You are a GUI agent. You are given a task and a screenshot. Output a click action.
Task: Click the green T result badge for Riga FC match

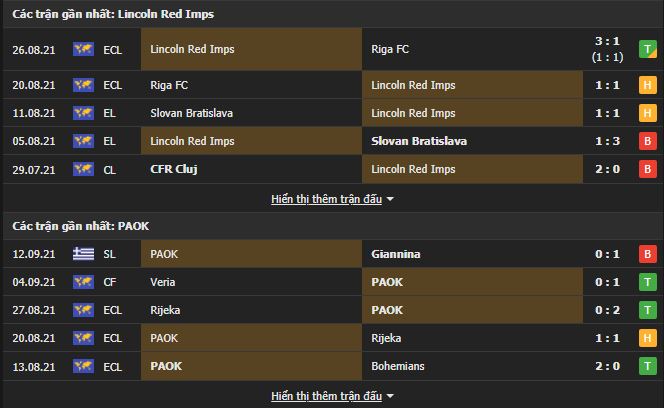(x=647, y=48)
